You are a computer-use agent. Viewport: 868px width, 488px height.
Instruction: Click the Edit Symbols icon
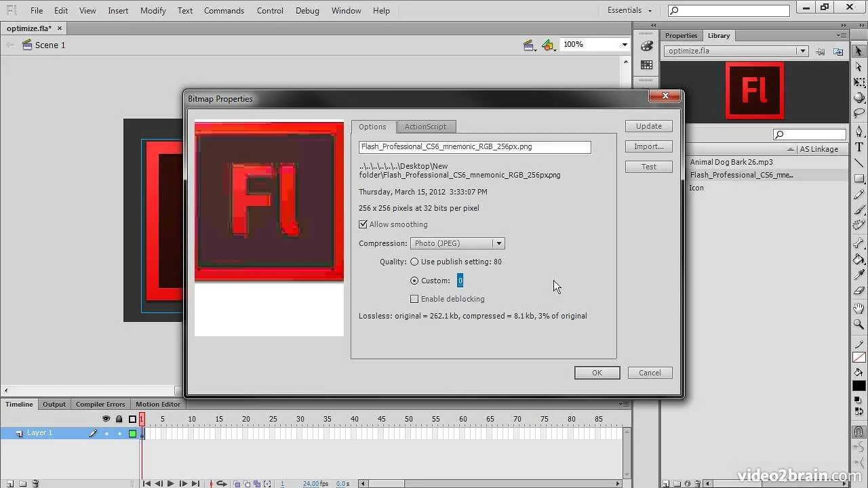click(x=549, y=45)
